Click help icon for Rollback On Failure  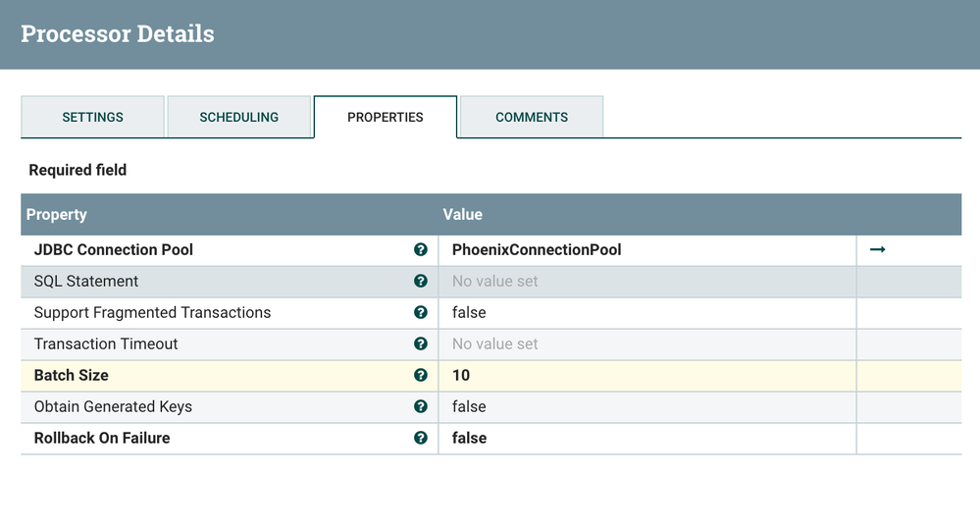click(421, 439)
